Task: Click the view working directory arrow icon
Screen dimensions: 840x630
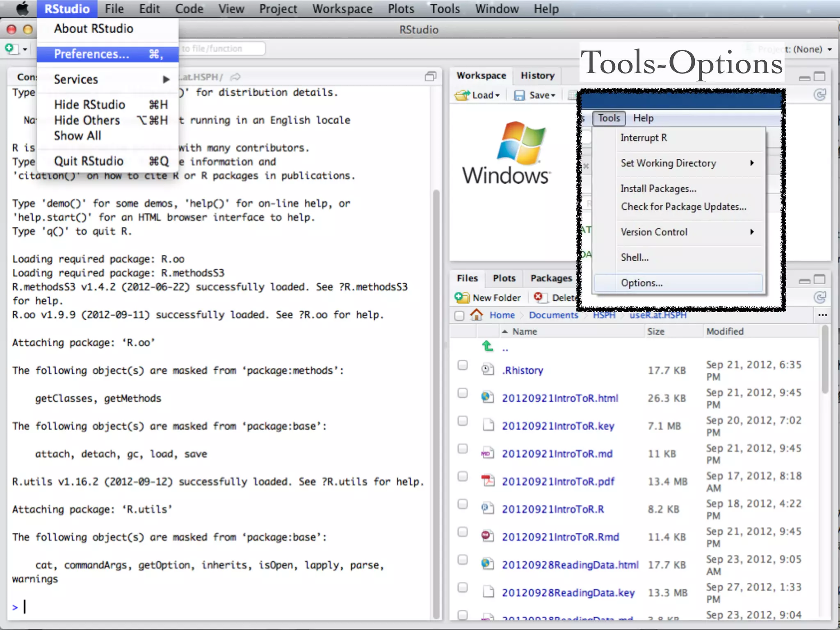Action: pos(235,77)
